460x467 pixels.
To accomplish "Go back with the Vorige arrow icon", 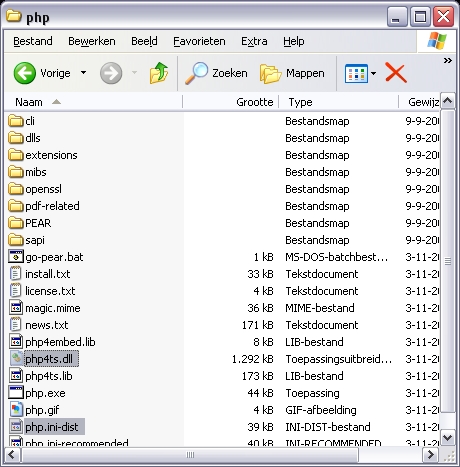I will (24, 73).
